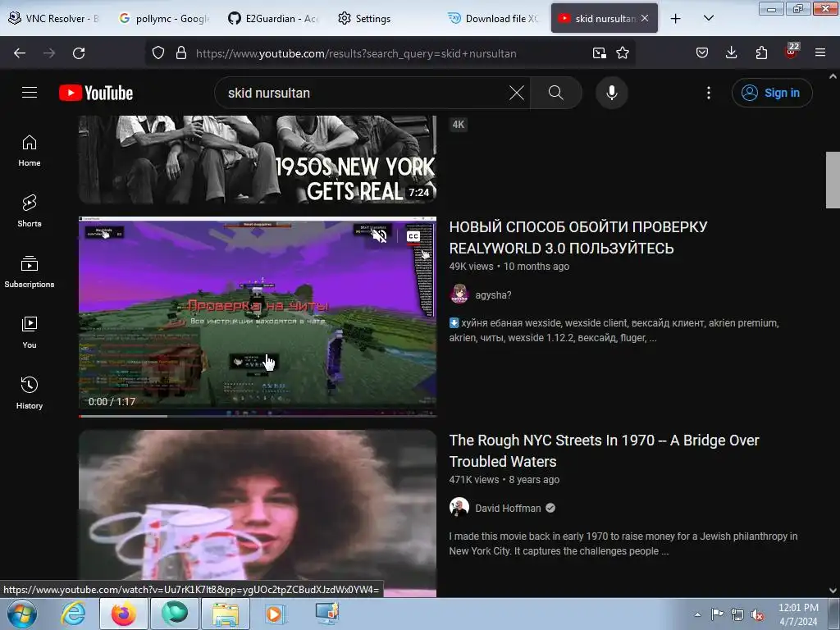The width and height of the screenshot is (840, 630).
Task: Visit David Hoffman channel name
Action: coord(508,509)
